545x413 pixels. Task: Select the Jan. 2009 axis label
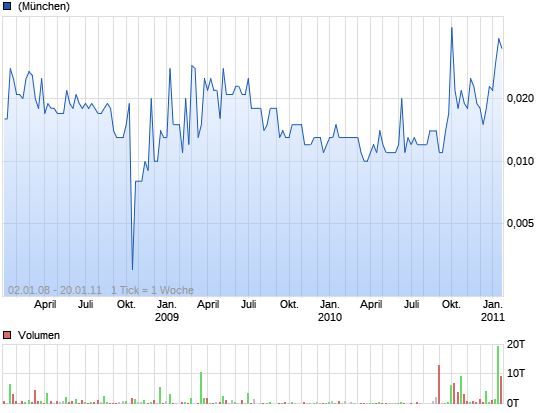(x=167, y=311)
